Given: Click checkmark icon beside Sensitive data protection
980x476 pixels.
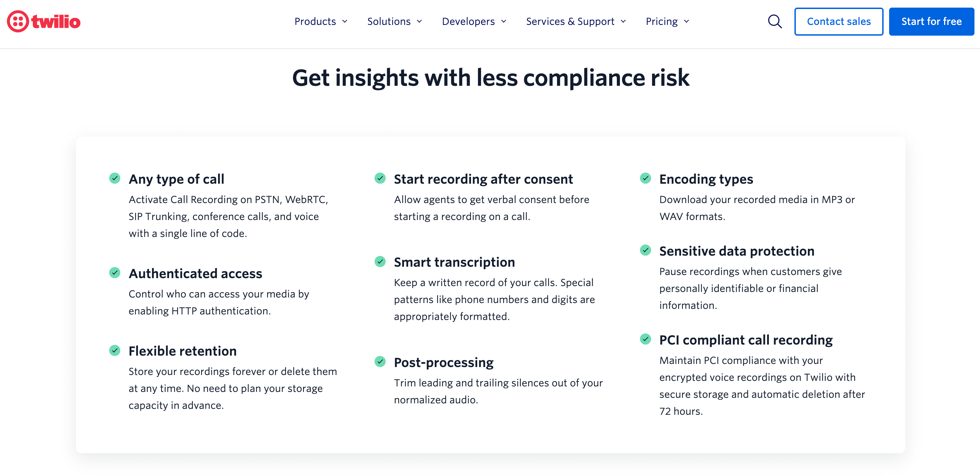Looking at the screenshot, I should click(646, 250).
